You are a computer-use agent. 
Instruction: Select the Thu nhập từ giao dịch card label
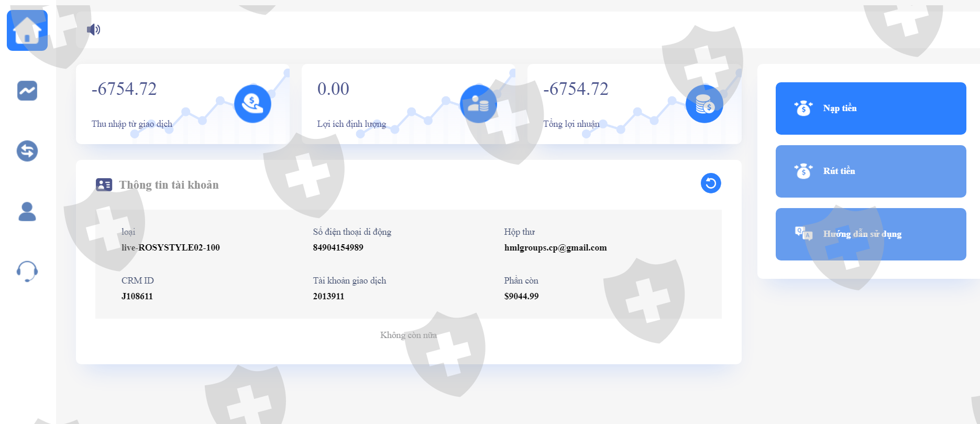click(132, 124)
